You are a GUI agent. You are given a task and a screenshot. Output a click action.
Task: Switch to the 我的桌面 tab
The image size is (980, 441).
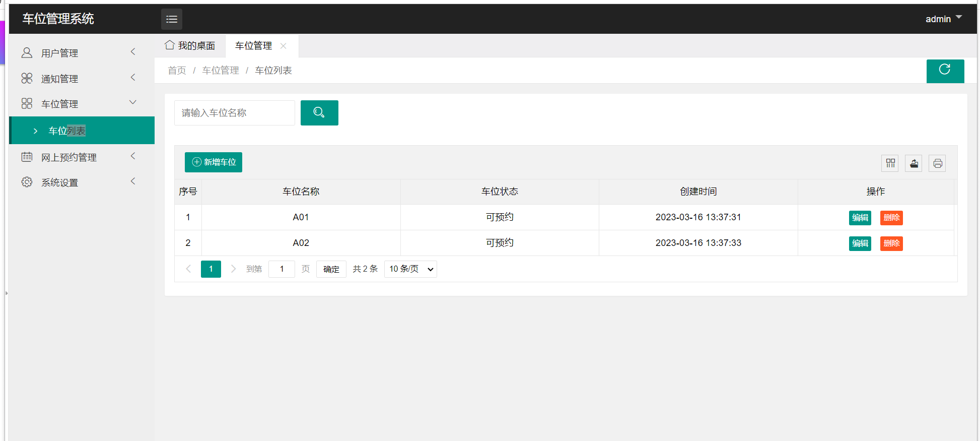pyautogui.click(x=190, y=46)
